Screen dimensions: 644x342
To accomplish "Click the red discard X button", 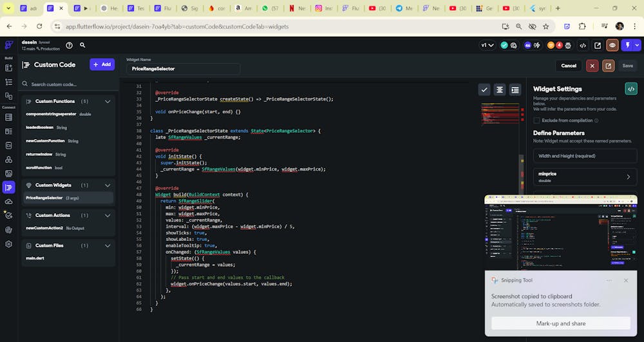I will pos(592,66).
